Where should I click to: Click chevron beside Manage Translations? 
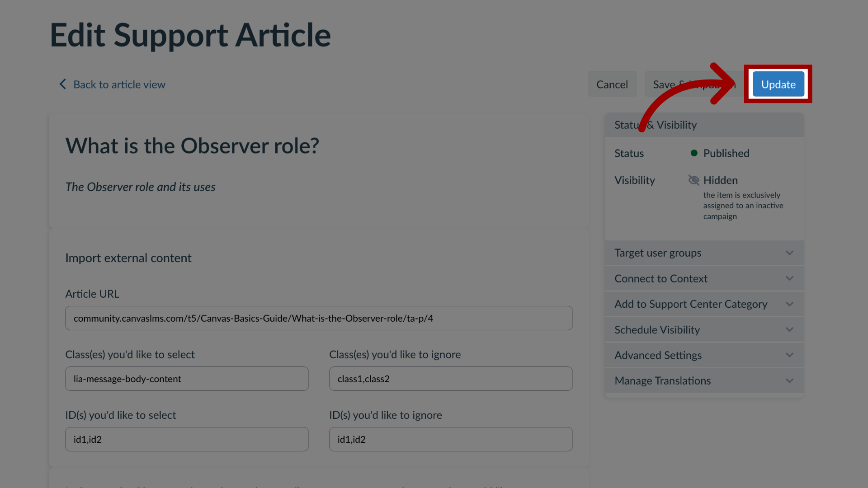789,380
